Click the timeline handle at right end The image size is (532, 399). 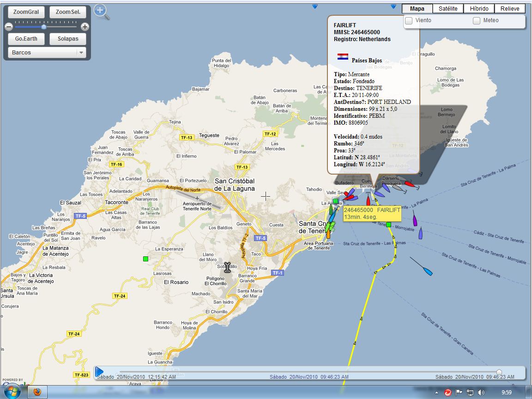click(x=499, y=372)
